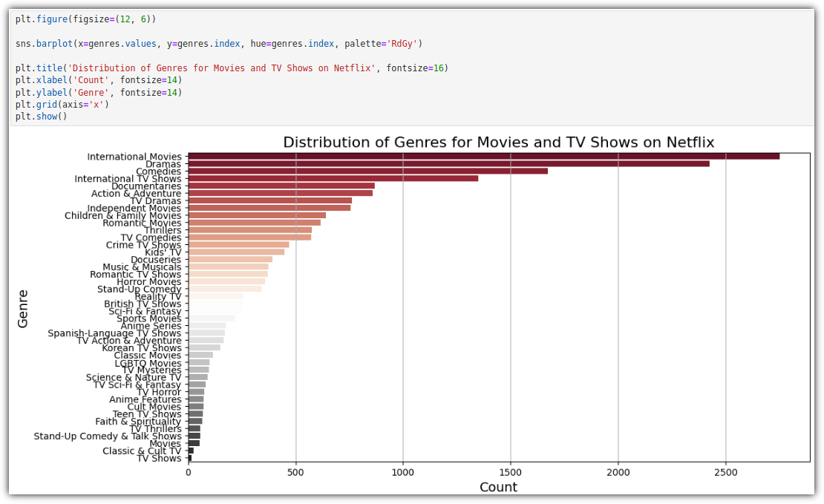Click the Action & Adventure bar
The height and width of the screenshot is (504, 824).
[x=281, y=193]
